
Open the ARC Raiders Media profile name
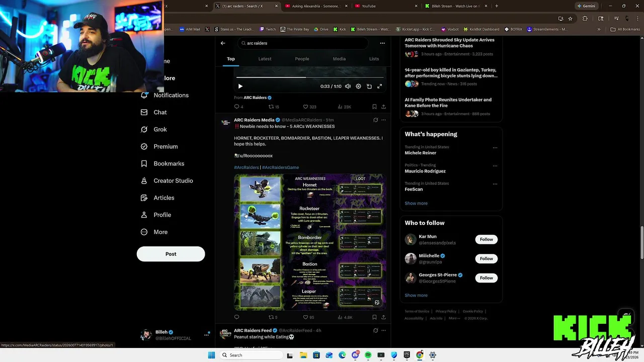pos(254,120)
